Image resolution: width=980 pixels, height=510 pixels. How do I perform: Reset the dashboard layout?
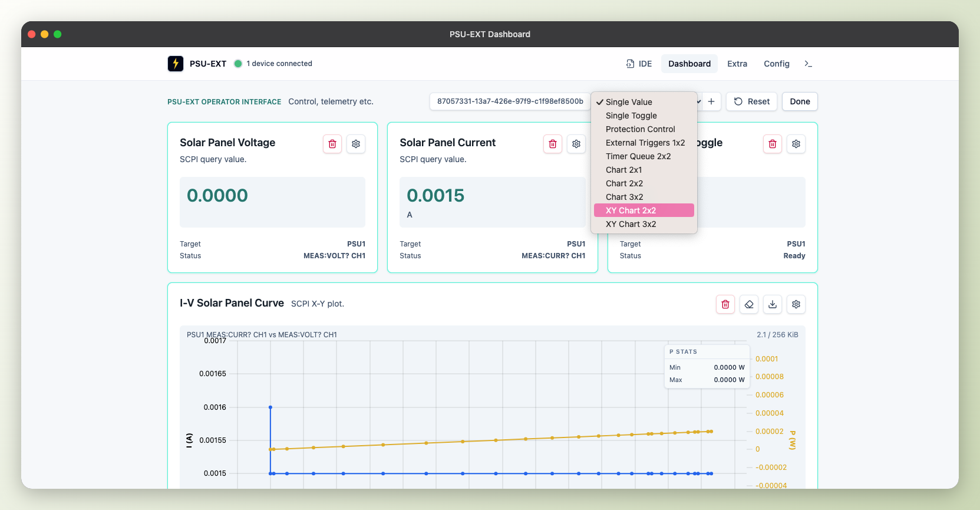[x=752, y=101]
